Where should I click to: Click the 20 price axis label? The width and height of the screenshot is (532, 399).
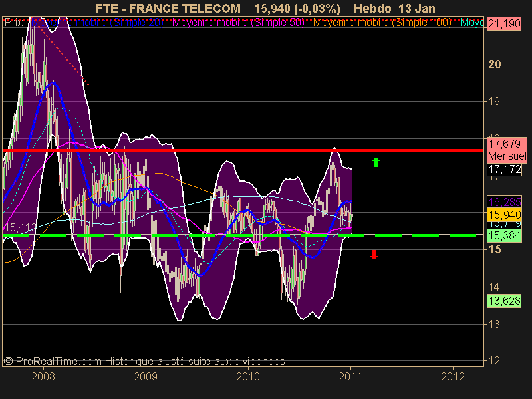tap(494, 64)
